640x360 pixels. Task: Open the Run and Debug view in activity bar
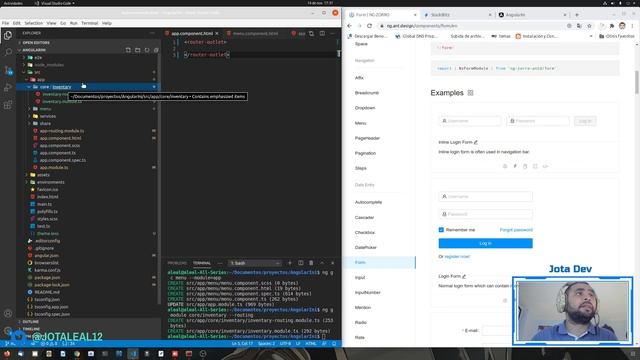coord(8,87)
